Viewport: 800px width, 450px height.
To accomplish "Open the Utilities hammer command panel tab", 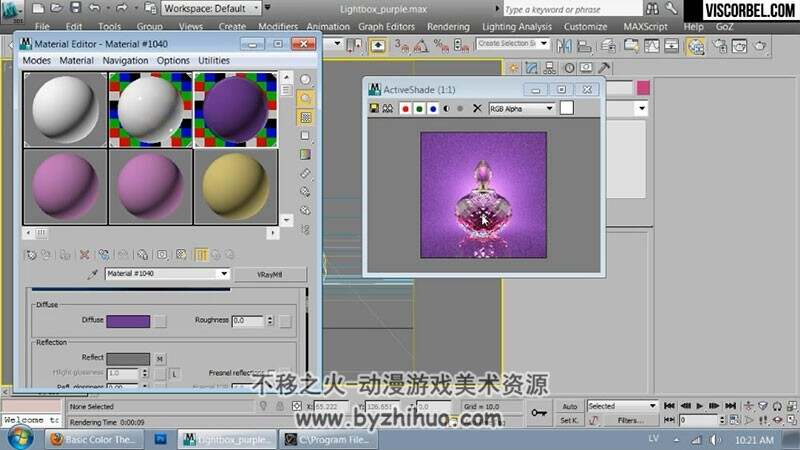I will coord(604,68).
